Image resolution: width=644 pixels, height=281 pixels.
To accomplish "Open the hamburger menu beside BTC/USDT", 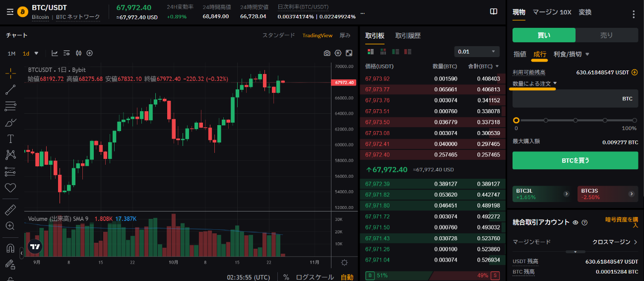I will tap(10, 12).
